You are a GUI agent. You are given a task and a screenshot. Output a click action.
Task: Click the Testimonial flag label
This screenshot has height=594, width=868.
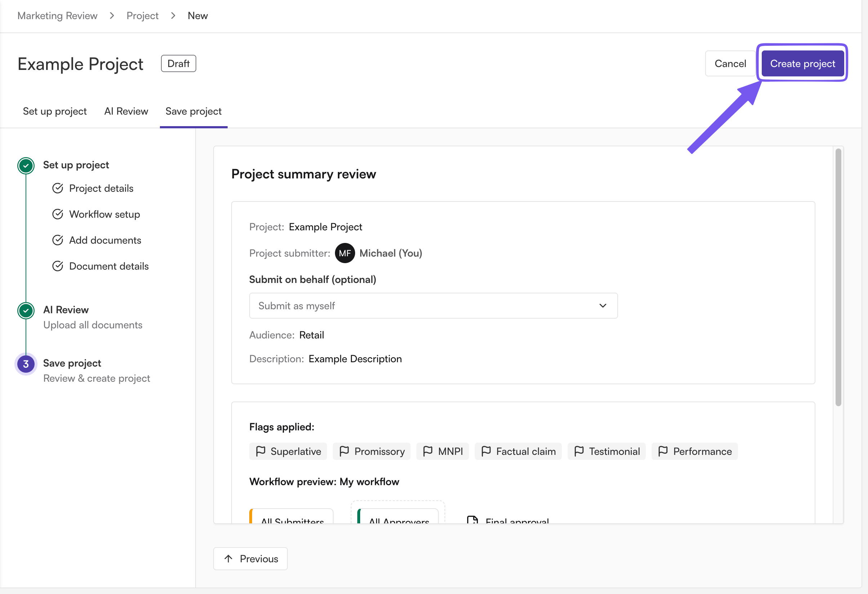(x=614, y=451)
